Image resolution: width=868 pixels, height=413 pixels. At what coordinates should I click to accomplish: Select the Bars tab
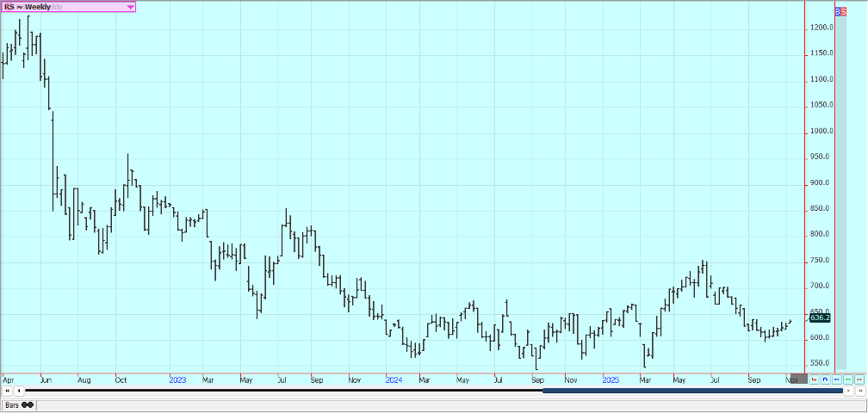coord(12,404)
